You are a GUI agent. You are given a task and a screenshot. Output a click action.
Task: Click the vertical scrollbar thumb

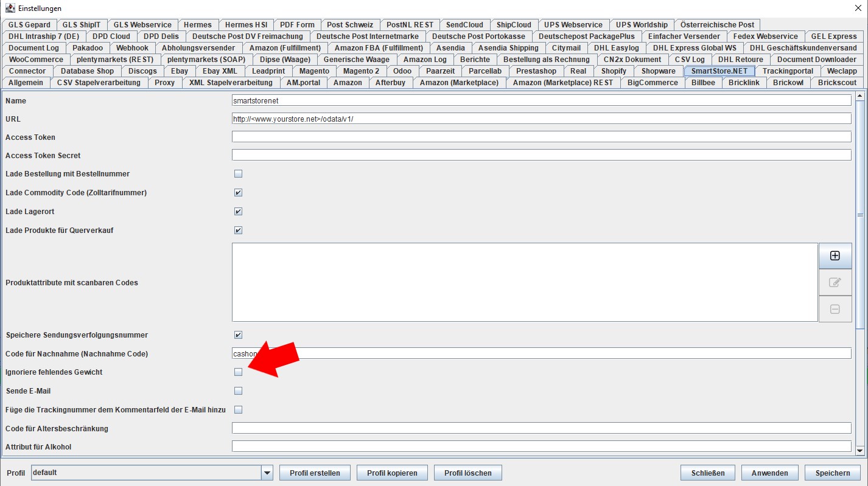[860, 215]
